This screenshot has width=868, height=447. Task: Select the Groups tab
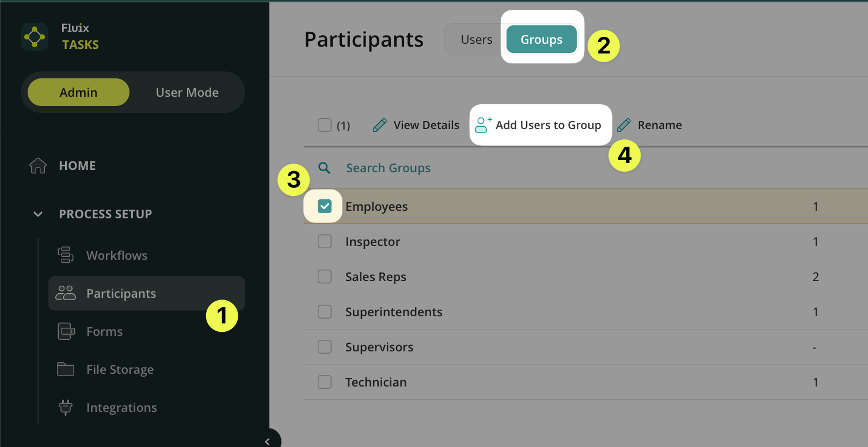[x=541, y=40]
